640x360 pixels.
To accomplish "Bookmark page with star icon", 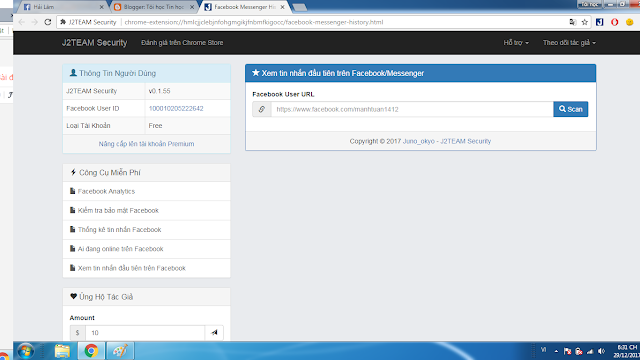I will point(584,22).
